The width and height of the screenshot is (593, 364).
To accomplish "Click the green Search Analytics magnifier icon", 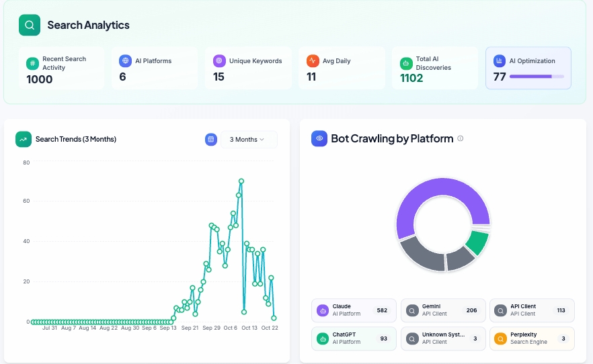I will 30,26.
